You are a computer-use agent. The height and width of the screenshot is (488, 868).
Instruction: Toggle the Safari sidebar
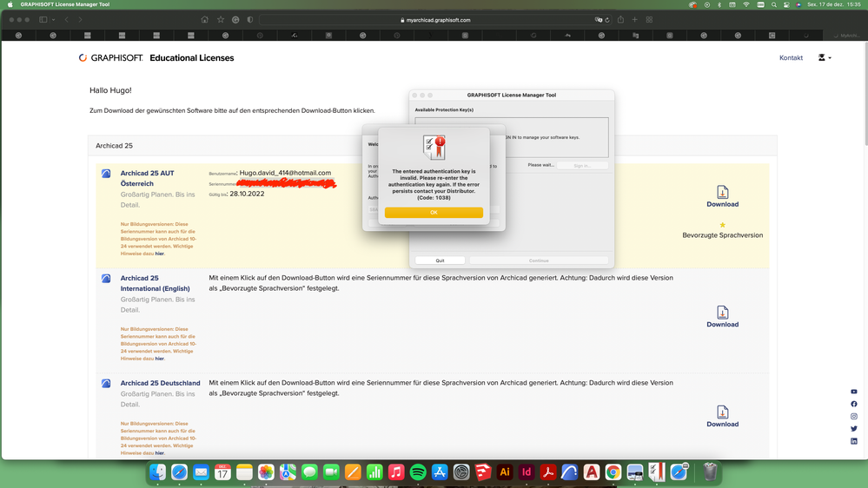[43, 19]
